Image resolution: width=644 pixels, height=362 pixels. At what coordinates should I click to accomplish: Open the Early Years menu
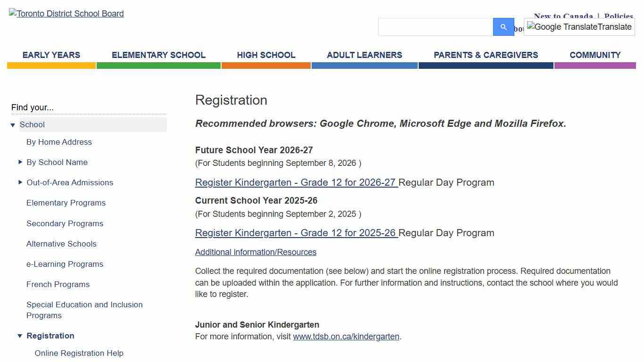point(51,55)
